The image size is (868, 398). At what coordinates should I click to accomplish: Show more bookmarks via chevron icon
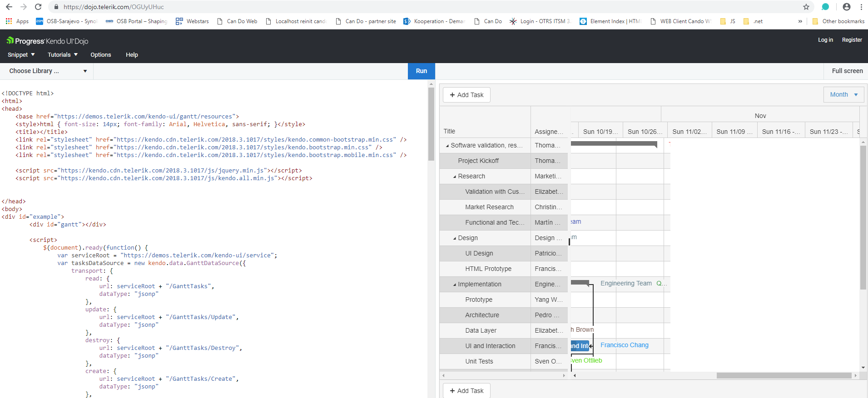[800, 21]
